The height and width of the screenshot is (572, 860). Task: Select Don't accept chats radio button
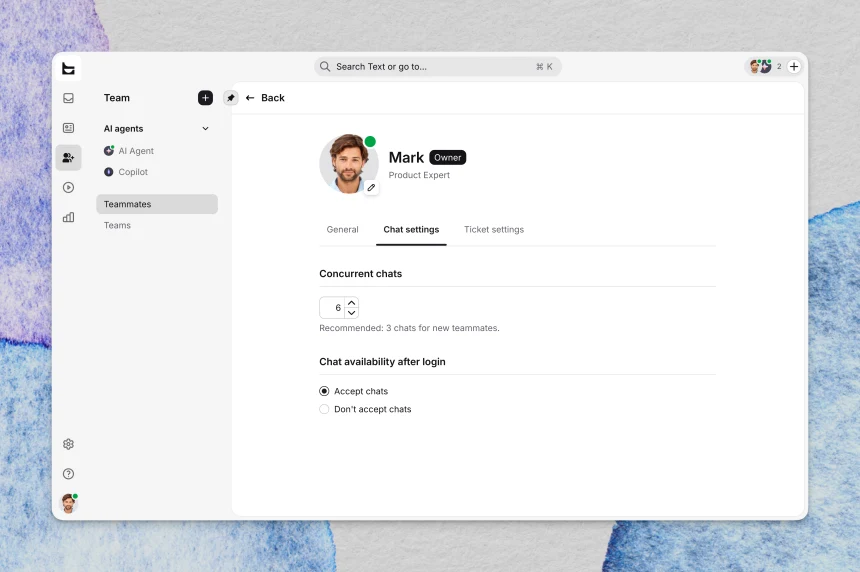coord(324,409)
